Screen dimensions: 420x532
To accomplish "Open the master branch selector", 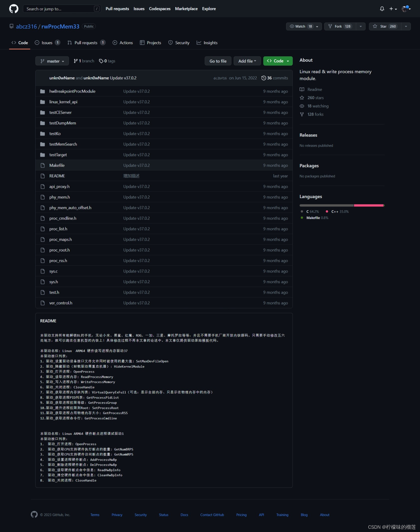I will point(52,61).
